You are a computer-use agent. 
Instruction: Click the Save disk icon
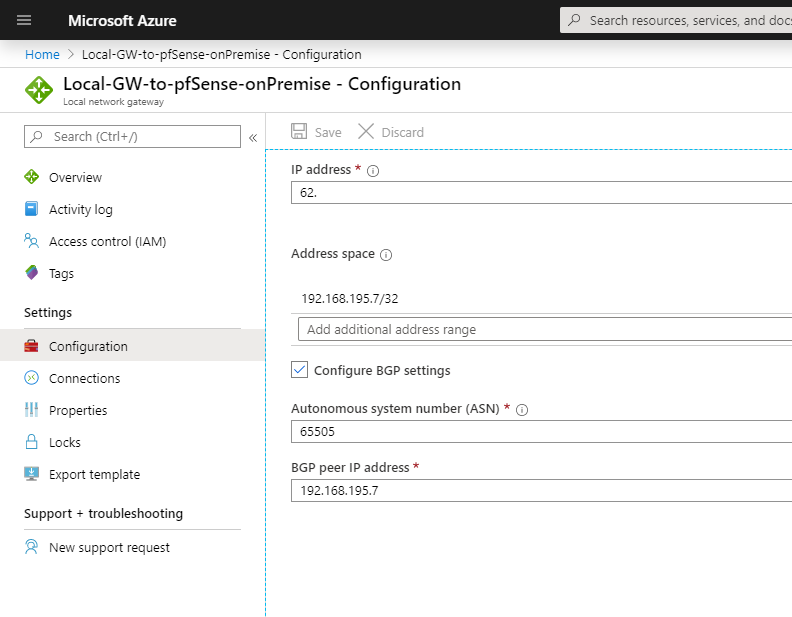click(x=299, y=131)
